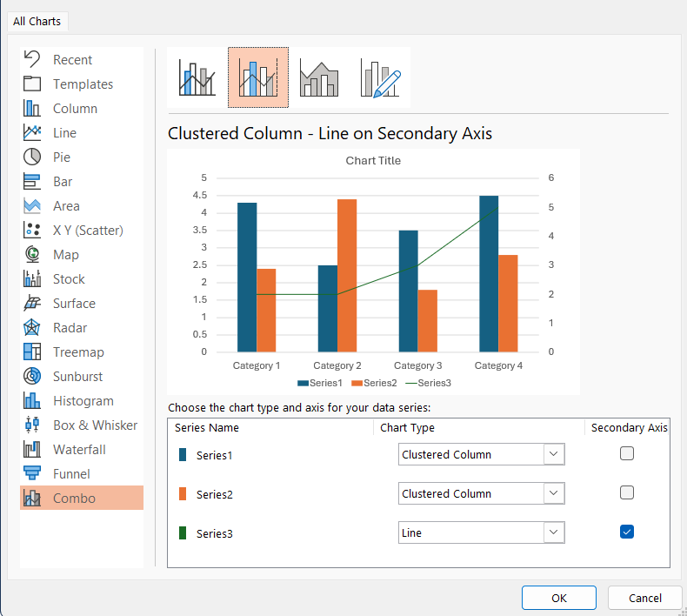The width and height of the screenshot is (687, 616).
Task: Click the Chart Type column header
Action: point(407,427)
